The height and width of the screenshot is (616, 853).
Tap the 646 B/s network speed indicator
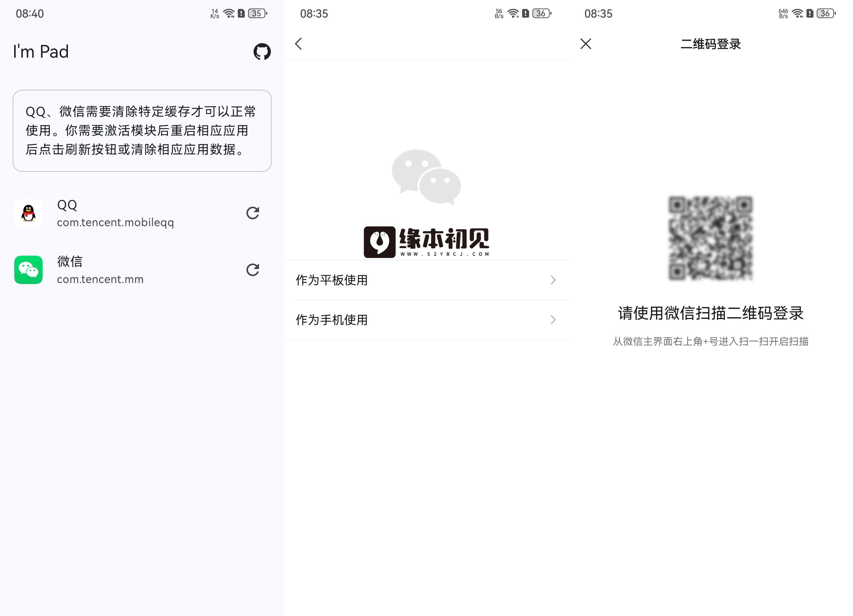pyautogui.click(x=783, y=13)
